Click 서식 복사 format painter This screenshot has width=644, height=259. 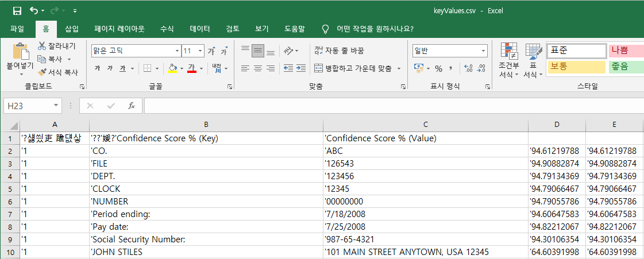pyautogui.click(x=57, y=72)
